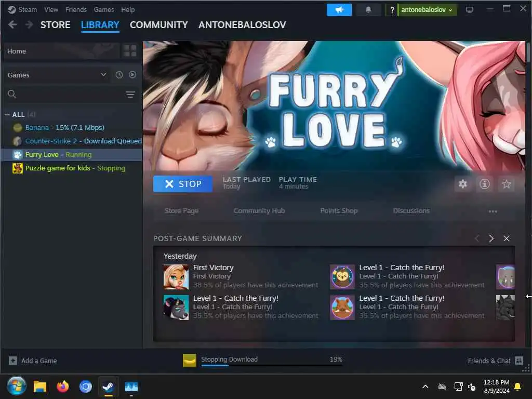This screenshot has height=399, width=532.
Task: Switch to Big Picture mode monitor icon
Action: click(470, 10)
